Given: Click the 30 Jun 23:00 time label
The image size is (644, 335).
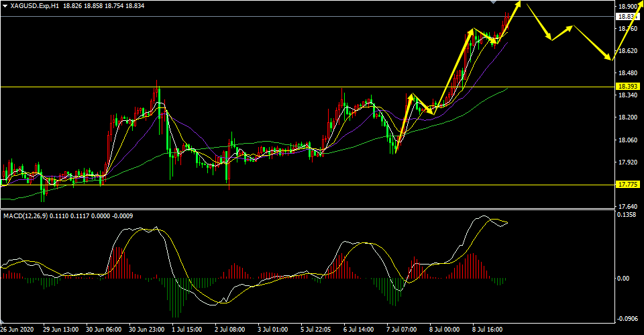Looking at the screenshot, I should pos(147,330).
